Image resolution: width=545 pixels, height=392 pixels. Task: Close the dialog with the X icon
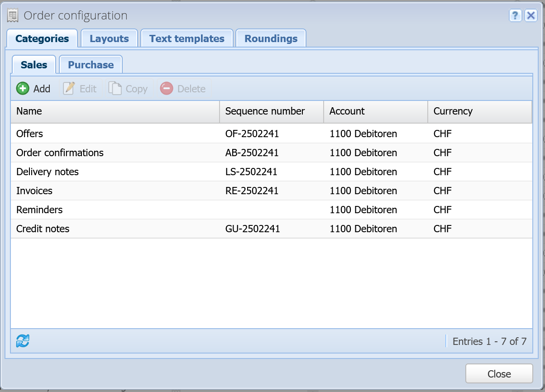[531, 16]
